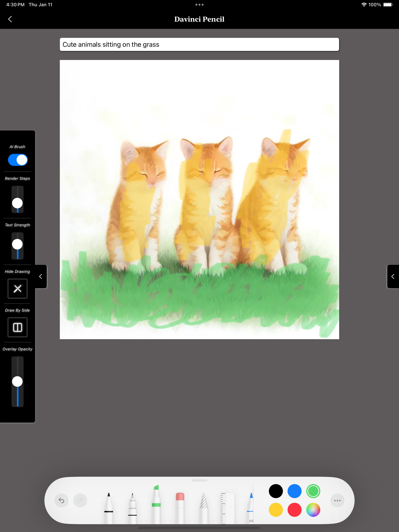Undo the last stroke

(x=62, y=500)
